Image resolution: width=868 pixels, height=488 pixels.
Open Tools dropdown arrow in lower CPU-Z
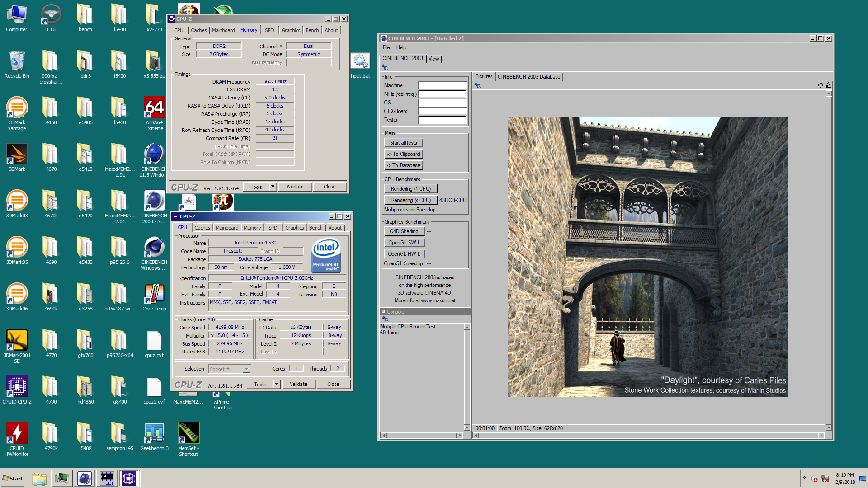pos(276,384)
